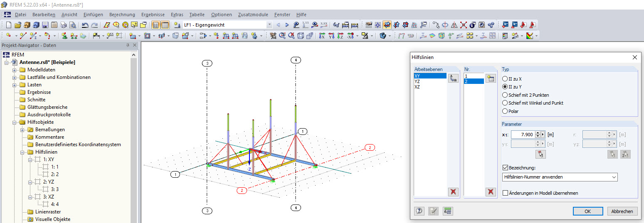Select the XZ work plane in the list
Image resolution: width=644 pixels, height=223 pixels.
(x=430, y=87)
